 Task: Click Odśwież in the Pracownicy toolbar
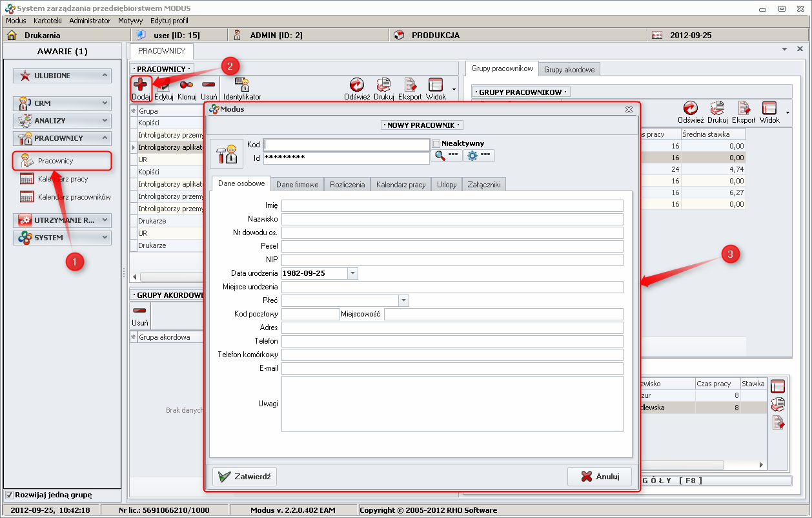356,85
